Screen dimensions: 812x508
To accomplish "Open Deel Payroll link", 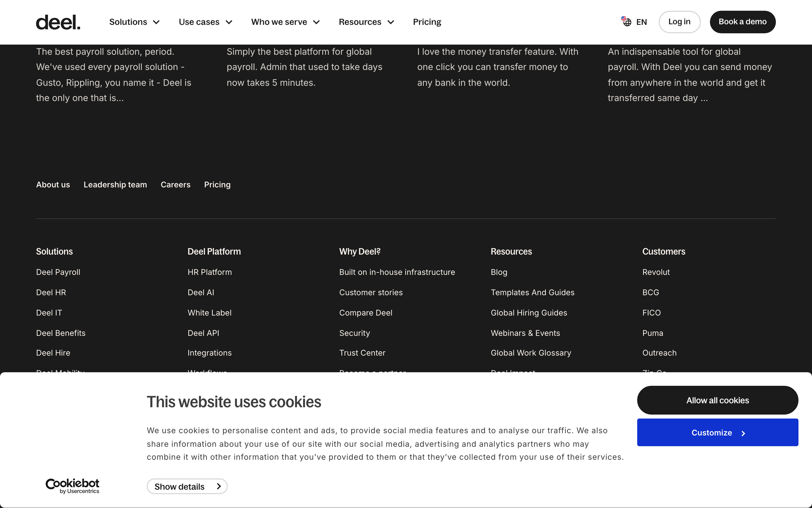I will 58,272.
